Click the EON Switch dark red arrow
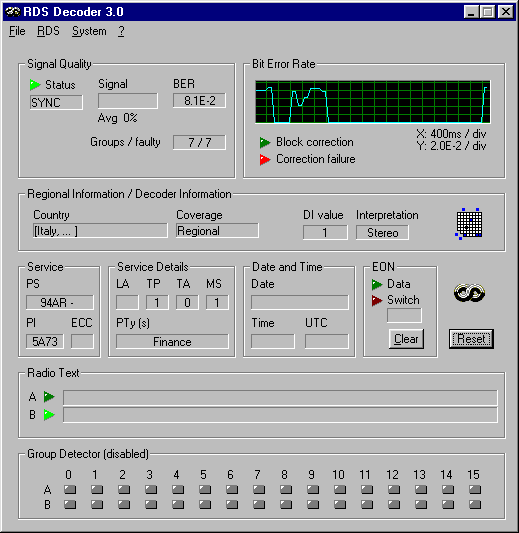This screenshot has width=519, height=533. point(377,300)
